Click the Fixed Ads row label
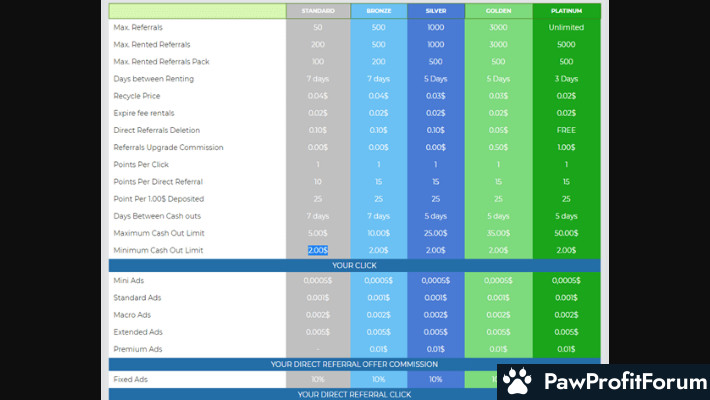This screenshot has height=400, width=710. (133, 380)
